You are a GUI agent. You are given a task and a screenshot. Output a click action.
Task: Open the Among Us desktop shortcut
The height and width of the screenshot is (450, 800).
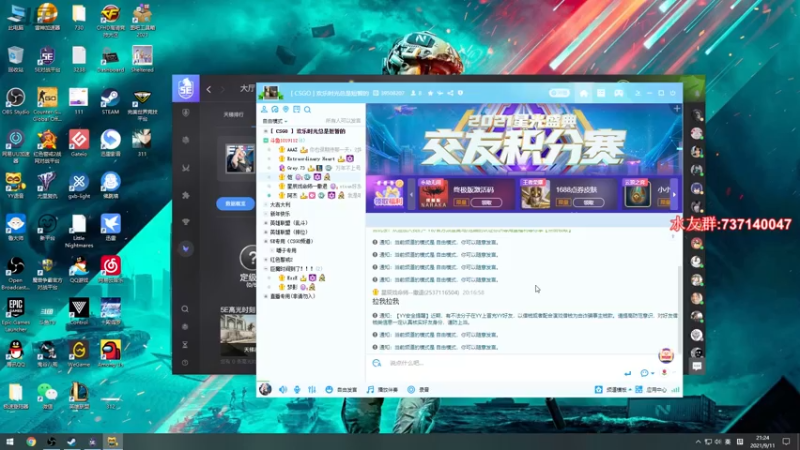coord(110,354)
